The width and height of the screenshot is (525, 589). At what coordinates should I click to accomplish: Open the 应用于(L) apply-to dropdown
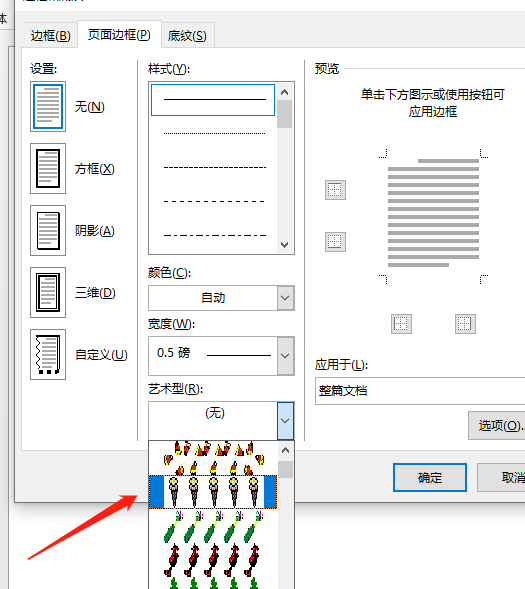[x=420, y=391]
